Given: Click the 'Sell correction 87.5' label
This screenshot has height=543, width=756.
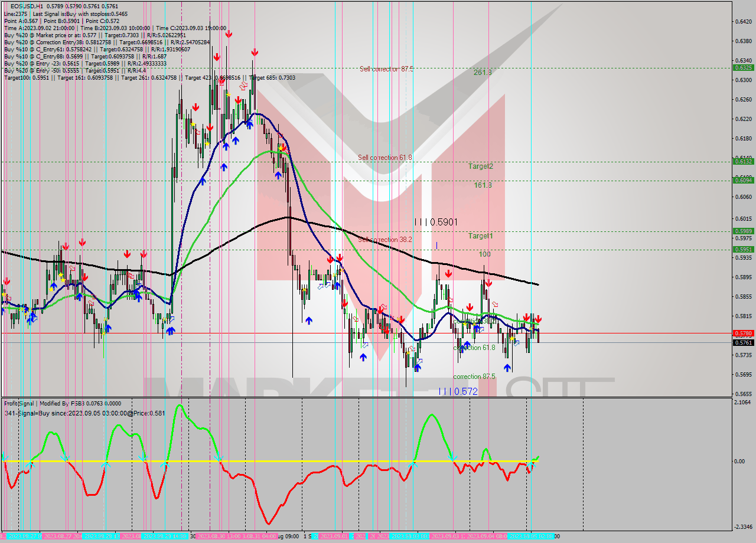Looking at the screenshot, I should 386,69.
